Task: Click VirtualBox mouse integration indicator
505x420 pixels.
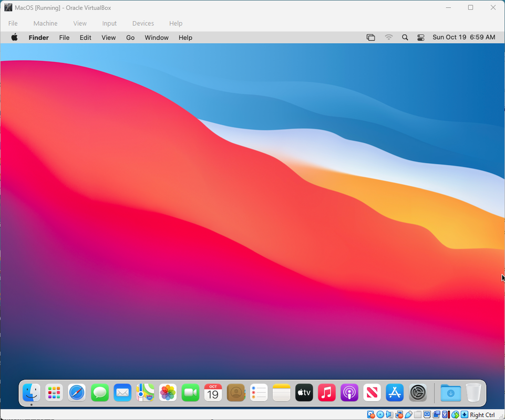Action: [455, 415]
